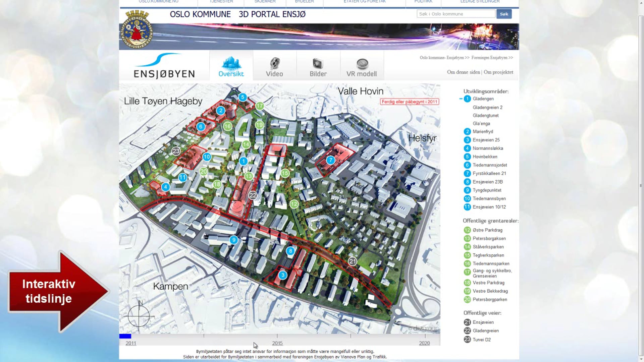This screenshot has width=644, height=362.
Task: Select map marker 11 on the map
Action: 182,177
